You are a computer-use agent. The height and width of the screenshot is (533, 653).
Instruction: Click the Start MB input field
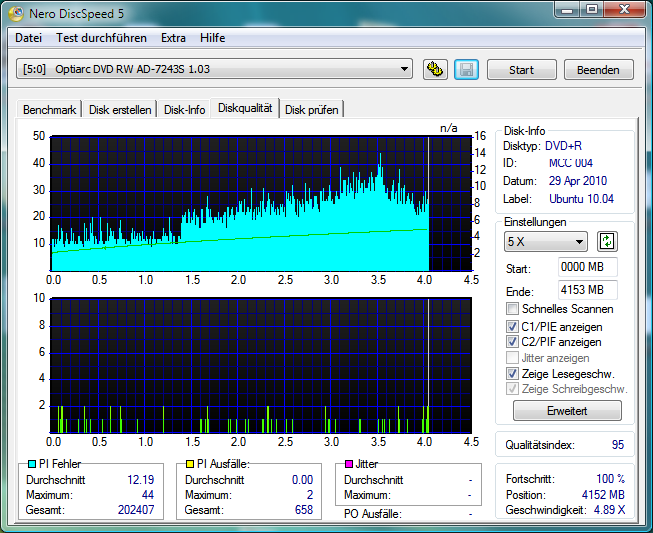pos(588,267)
